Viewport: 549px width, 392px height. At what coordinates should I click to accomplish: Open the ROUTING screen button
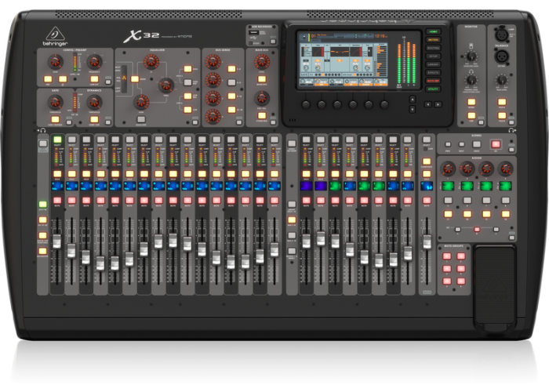point(433,48)
